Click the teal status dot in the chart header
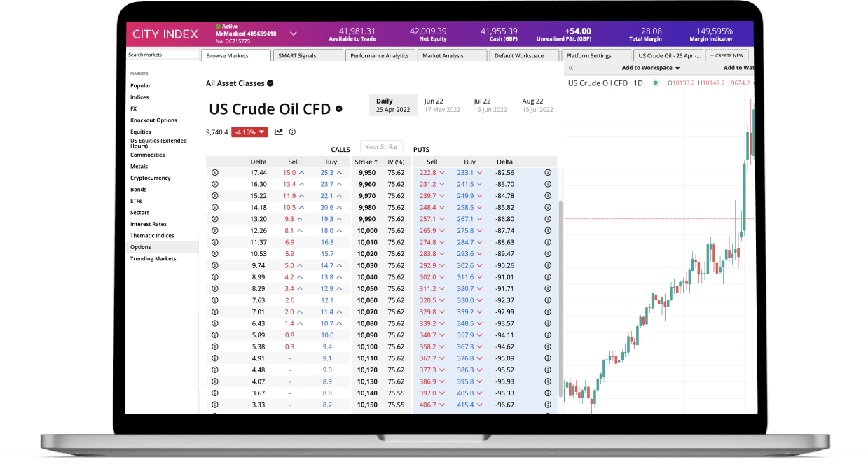The width and height of the screenshot is (868, 464). (x=655, y=82)
